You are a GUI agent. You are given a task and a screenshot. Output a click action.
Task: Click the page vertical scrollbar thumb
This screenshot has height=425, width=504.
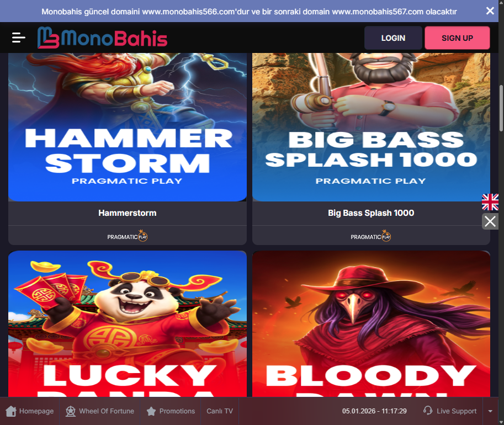pos(501,108)
